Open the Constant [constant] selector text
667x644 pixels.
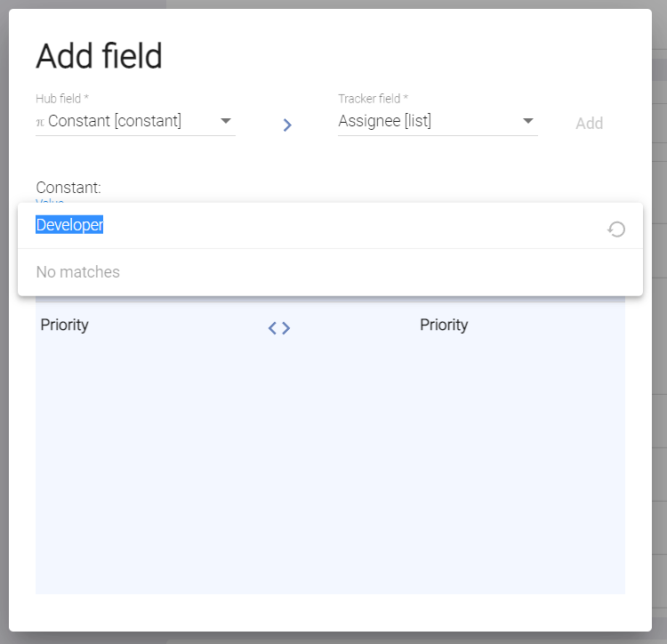tap(115, 121)
